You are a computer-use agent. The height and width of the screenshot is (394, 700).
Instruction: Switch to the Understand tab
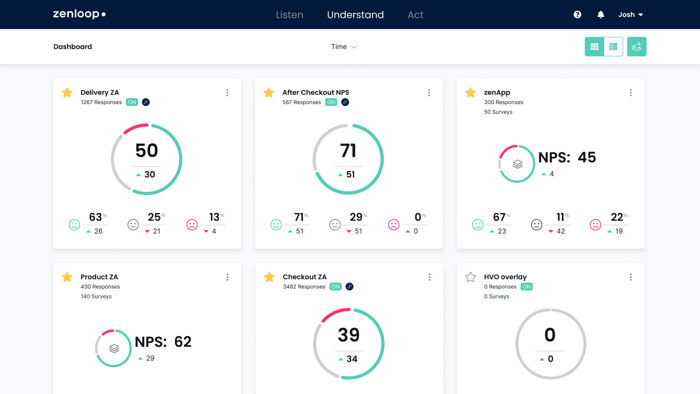(355, 15)
